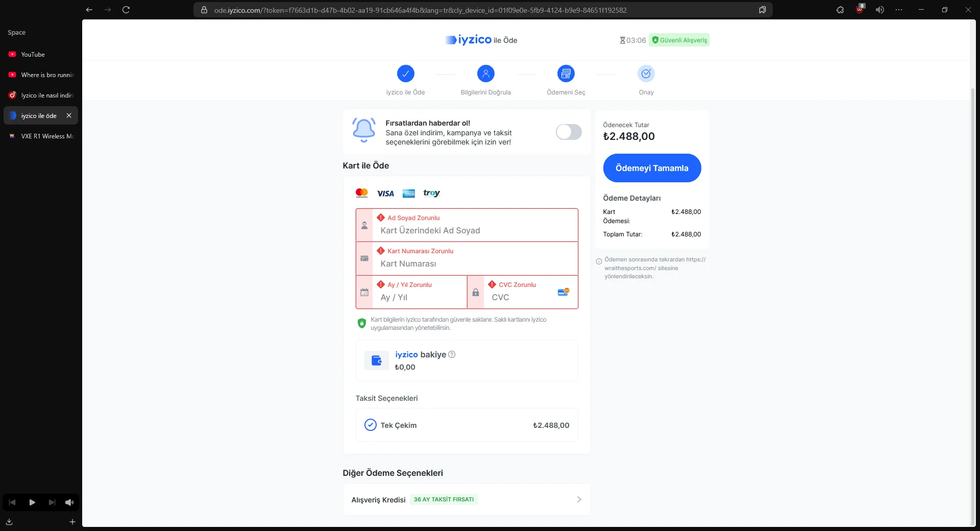980x531 pixels.
Task: Toggle the Fırsatlardan haberdar ol switch
Action: [x=569, y=132]
